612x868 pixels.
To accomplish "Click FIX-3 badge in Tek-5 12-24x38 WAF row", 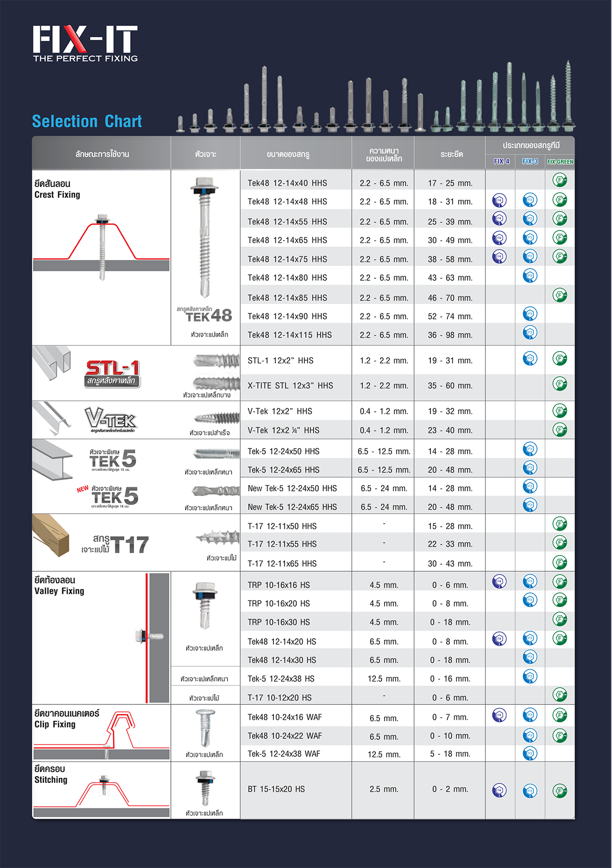I will (x=530, y=753).
